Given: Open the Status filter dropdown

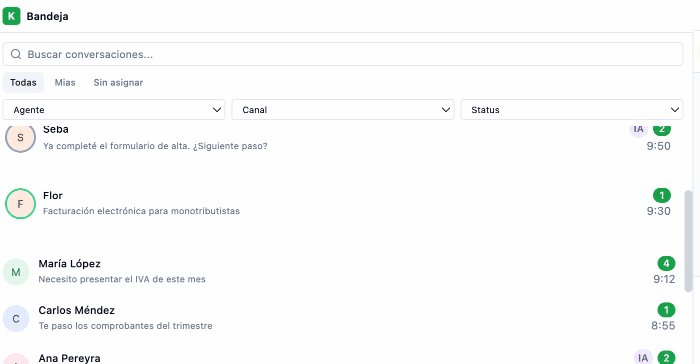Looking at the screenshot, I should coord(572,110).
